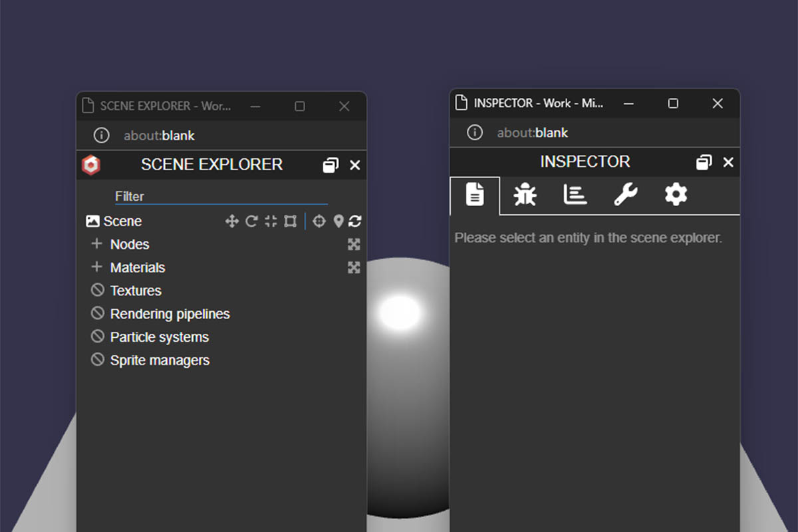Activate the crosshair picking tool
798x532 pixels.
click(319, 221)
